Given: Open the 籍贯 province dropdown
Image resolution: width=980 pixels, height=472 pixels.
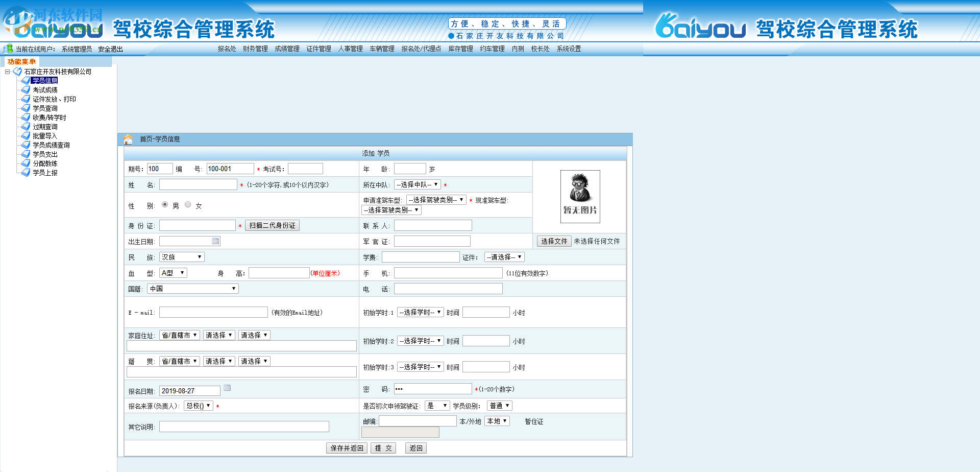Looking at the screenshot, I should (180, 361).
